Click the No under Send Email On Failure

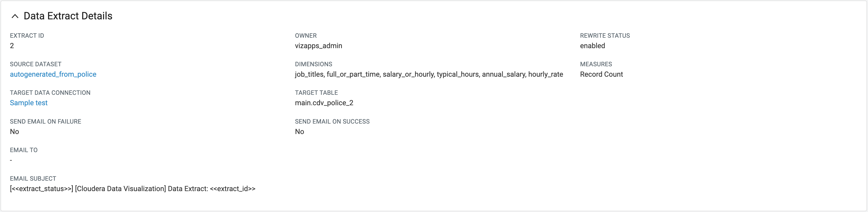click(x=15, y=131)
